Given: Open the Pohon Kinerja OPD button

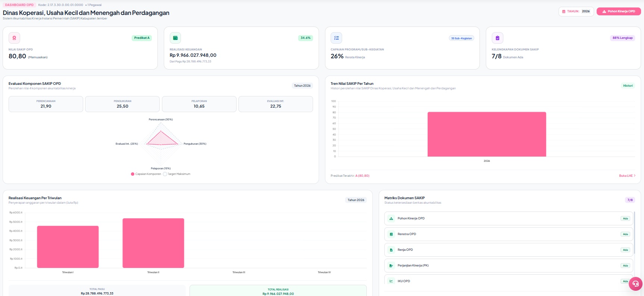Looking at the screenshot, I should coord(619,12).
